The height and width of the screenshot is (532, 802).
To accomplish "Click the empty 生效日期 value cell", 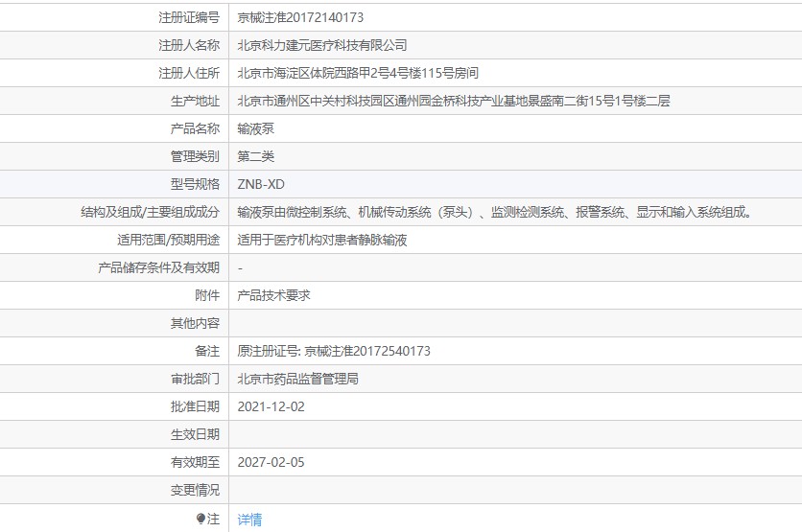I will (x=514, y=434).
